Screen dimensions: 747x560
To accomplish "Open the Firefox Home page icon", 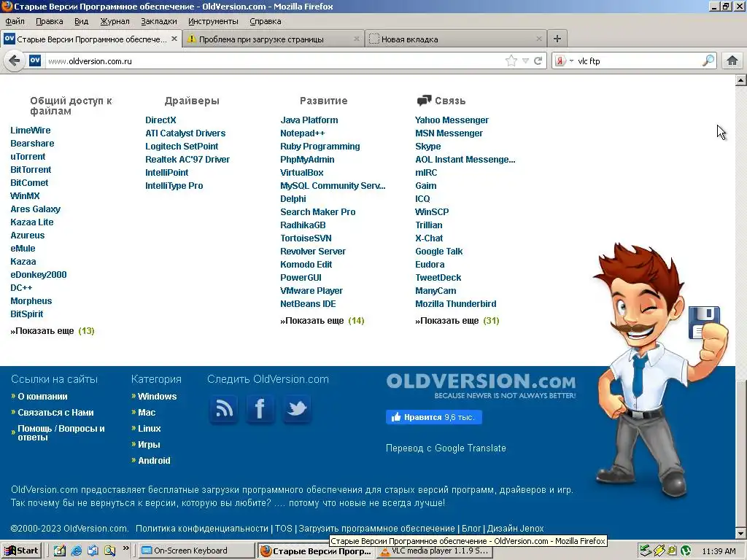I will (x=732, y=61).
